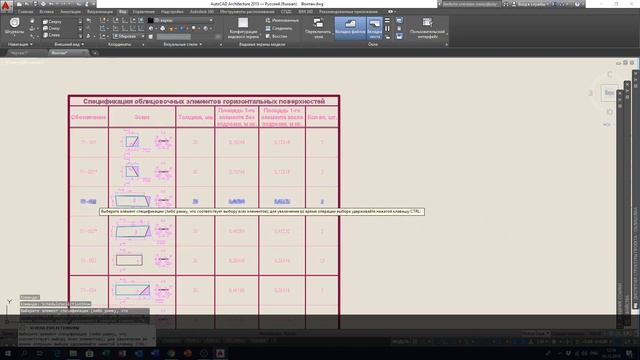Screen dimensions: 640x360
Task: Open the Windows Start menu
Action: tap(7, 353)
